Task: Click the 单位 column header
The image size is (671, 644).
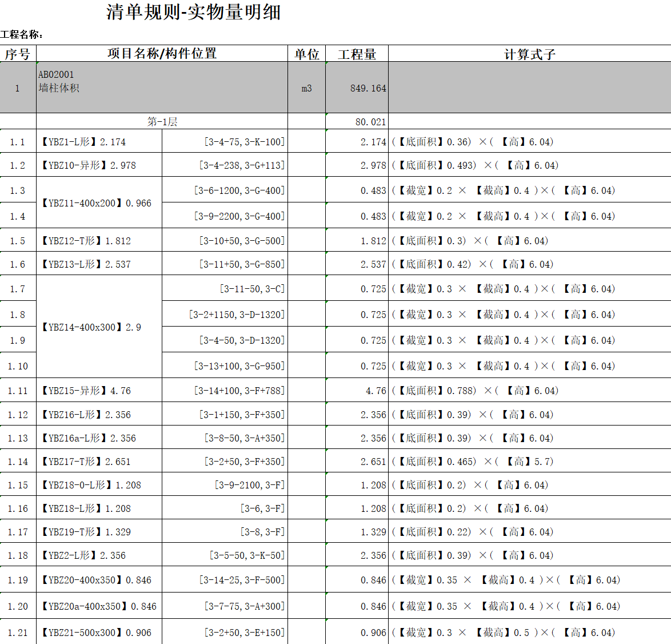Action: (x=306, y=54)
